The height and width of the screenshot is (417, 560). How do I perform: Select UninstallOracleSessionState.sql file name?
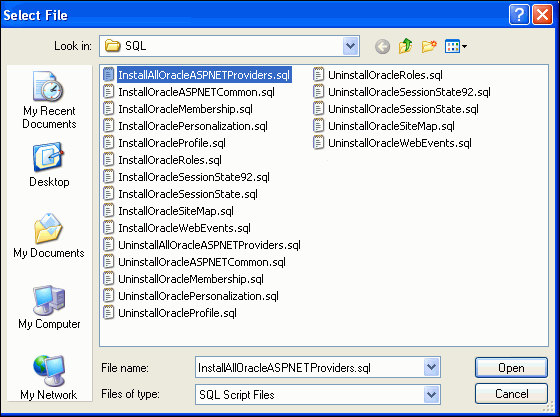[403, 109]
